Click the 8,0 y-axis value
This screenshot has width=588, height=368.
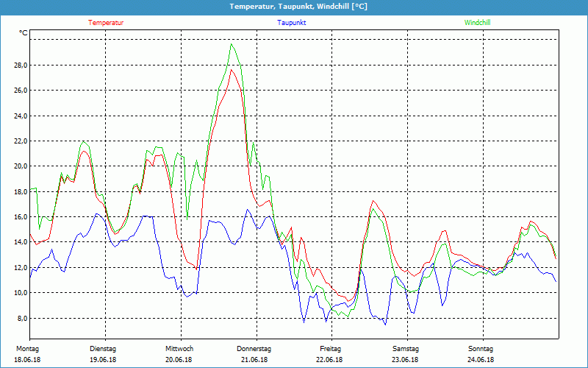23,319
